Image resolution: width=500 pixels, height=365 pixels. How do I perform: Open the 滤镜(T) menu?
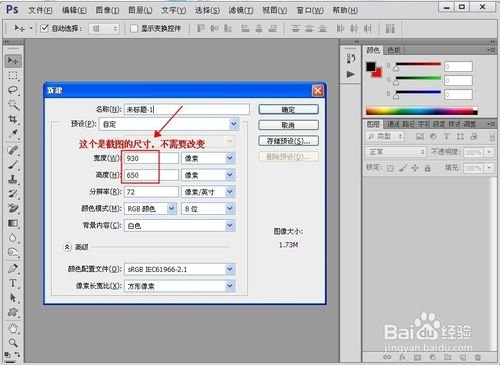(x=241, y=10)
